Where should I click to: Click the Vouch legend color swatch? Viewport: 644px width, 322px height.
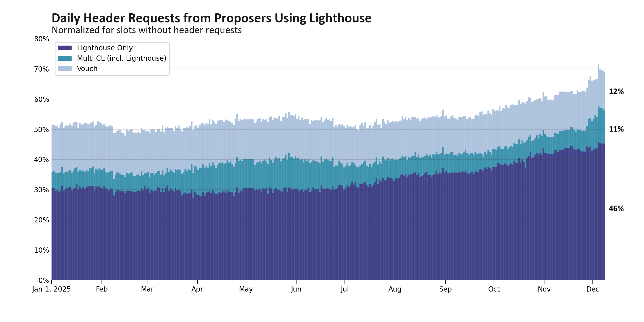pos(64,69)
